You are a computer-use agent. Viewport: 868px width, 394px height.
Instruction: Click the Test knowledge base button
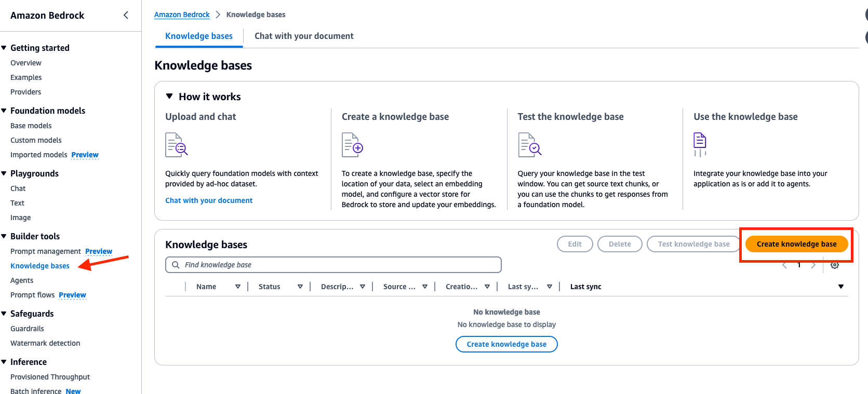(693, 244)
